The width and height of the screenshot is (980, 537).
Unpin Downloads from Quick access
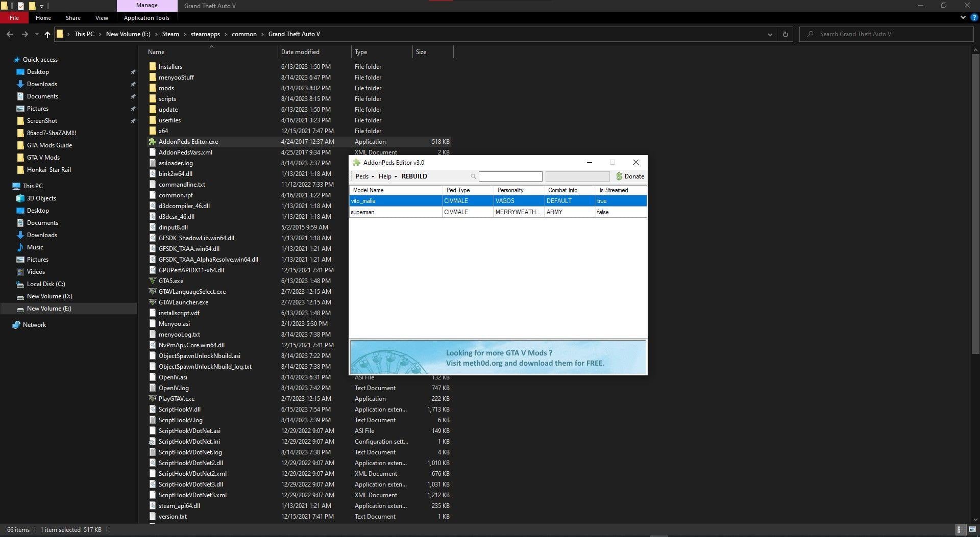pos(133,84)
